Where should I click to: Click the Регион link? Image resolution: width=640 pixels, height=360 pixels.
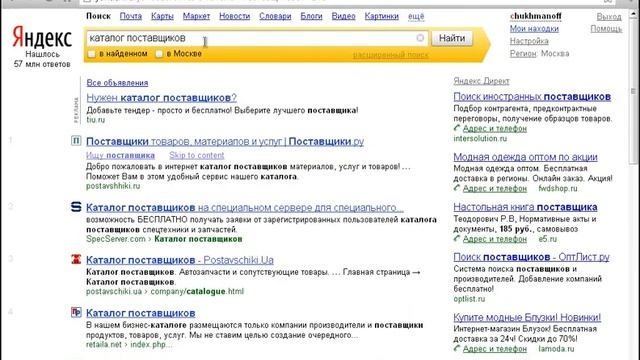(x=522, y=53)
